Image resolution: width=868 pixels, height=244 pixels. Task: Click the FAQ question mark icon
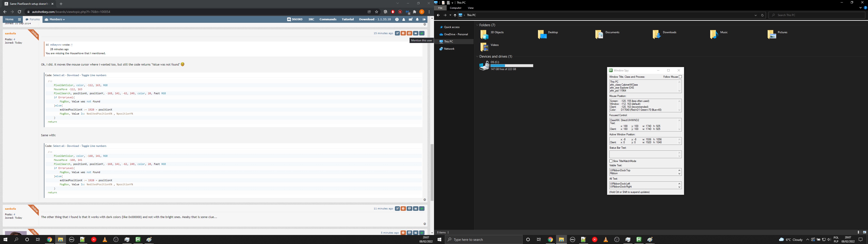click(x=397, y=20)
